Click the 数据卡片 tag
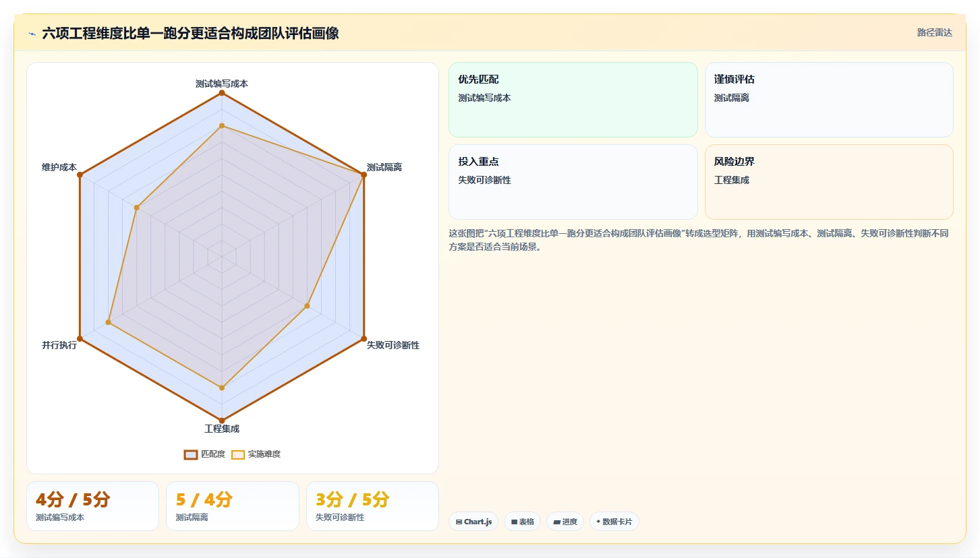This screenshot has height=558, width=980. click(x=614, y=522)
